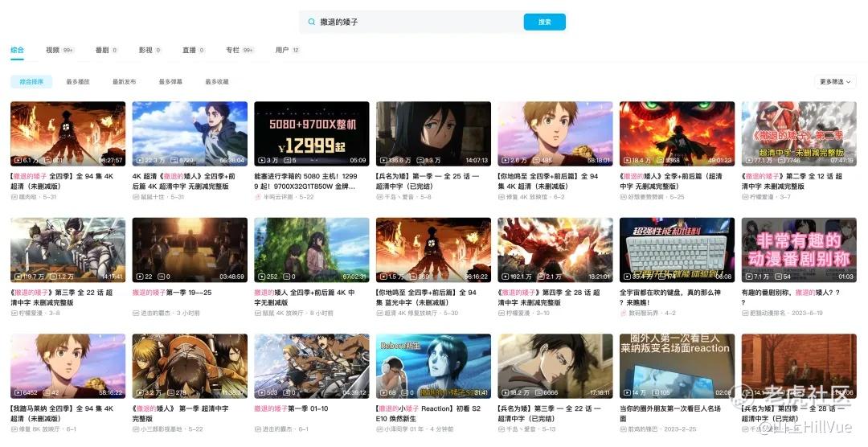
Task: Open the 直播 tab
Action: pos(193,50)
